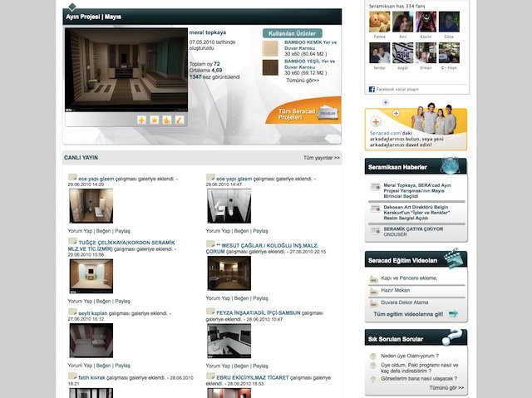Select the beige BAMBOO KEMİK tile swatch

click(x=270, y=48)
